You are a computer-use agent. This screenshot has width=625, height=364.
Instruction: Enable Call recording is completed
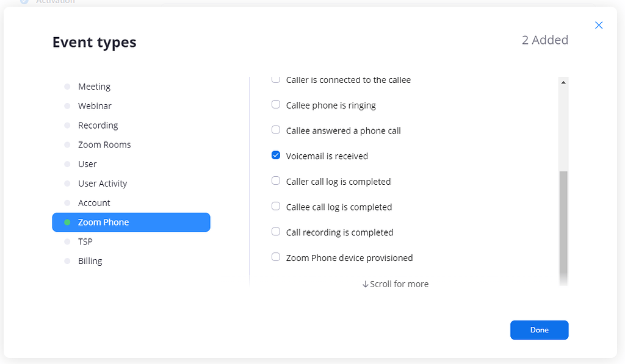pyautogui.click(x=275, y=231)
